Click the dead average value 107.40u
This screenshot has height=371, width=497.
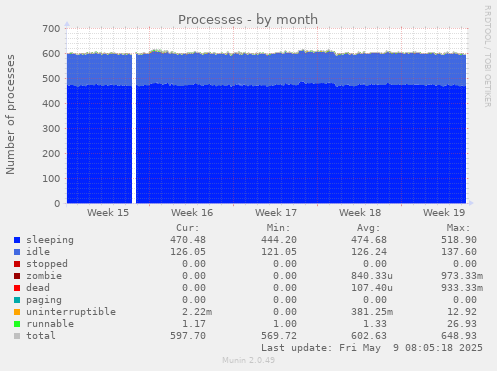point(372,288)
